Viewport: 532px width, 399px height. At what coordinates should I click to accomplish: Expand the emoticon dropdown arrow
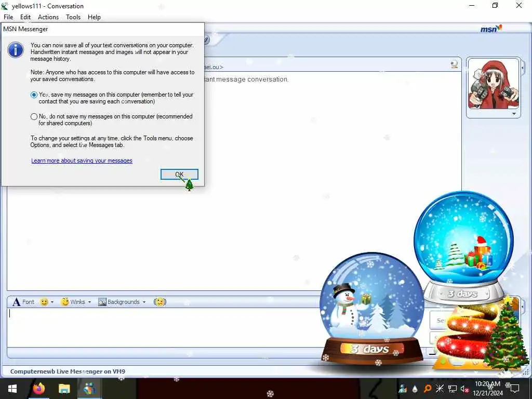coord(52,302)
